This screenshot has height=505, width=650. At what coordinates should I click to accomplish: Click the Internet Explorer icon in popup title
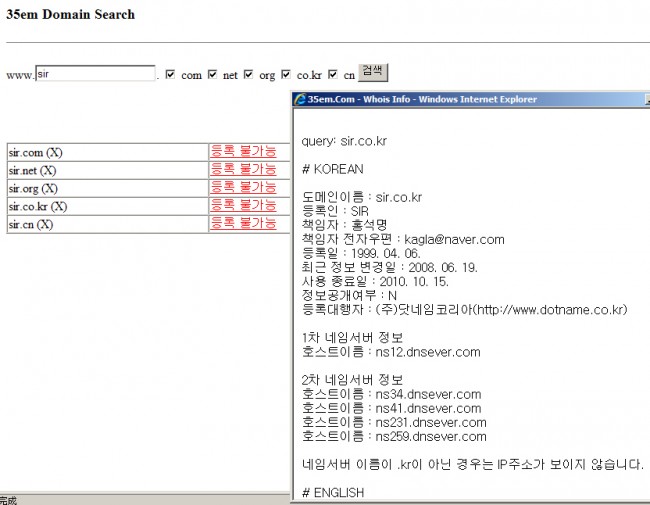point(300,99)
